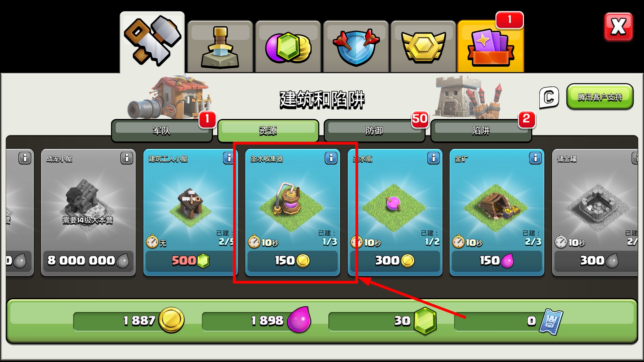Buy 圣水瓶 for 300 gold

[395, 260]
